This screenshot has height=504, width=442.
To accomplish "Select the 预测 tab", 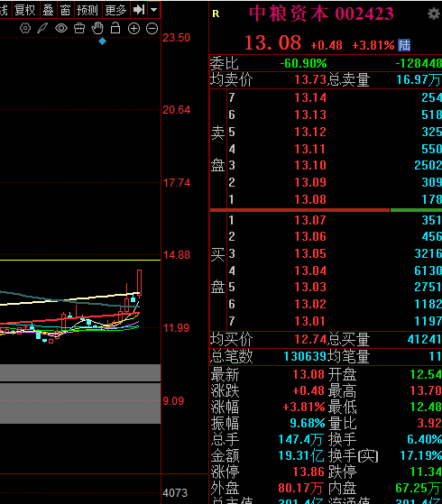I will click(x=87, y=10).
